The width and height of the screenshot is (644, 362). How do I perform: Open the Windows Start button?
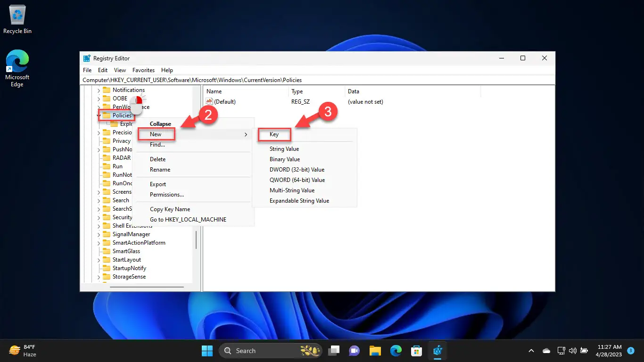click(207, 351)
